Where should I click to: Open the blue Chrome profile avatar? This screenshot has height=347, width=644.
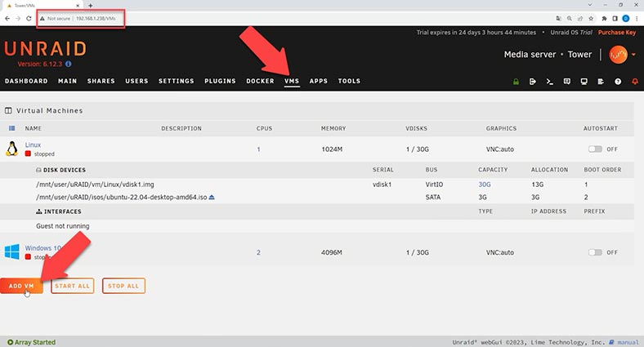click(x=625, y=19)
